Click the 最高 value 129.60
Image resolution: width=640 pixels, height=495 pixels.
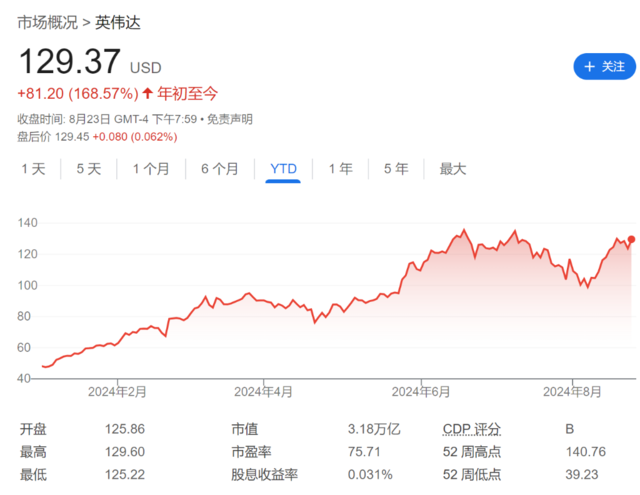[125, 452]
